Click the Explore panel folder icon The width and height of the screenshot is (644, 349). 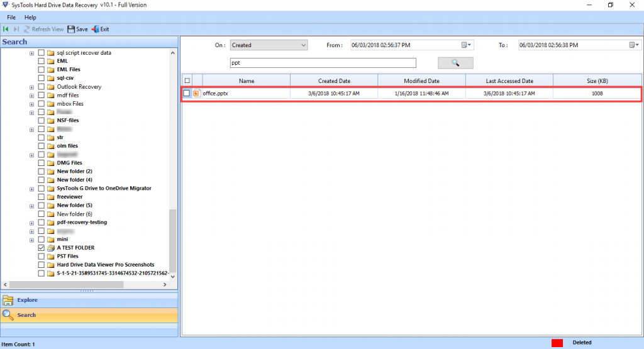coord(8,300)
